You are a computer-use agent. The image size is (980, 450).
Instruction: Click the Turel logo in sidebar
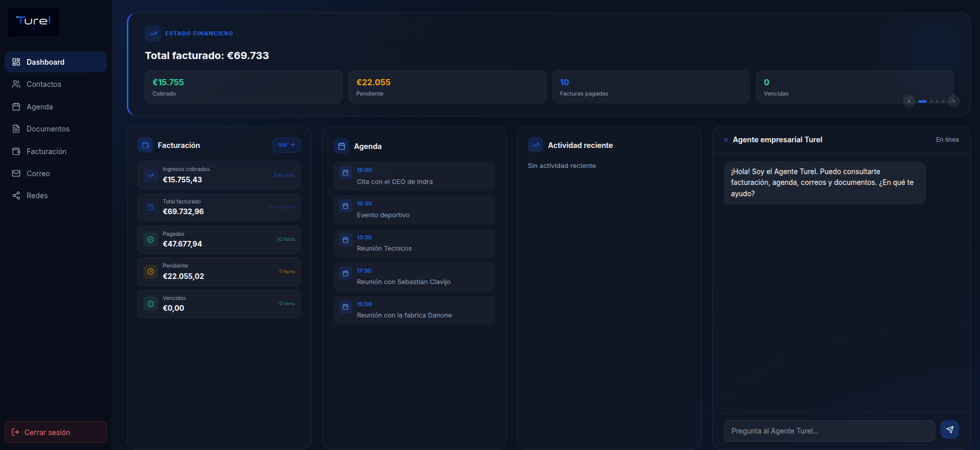pos(33,22)
